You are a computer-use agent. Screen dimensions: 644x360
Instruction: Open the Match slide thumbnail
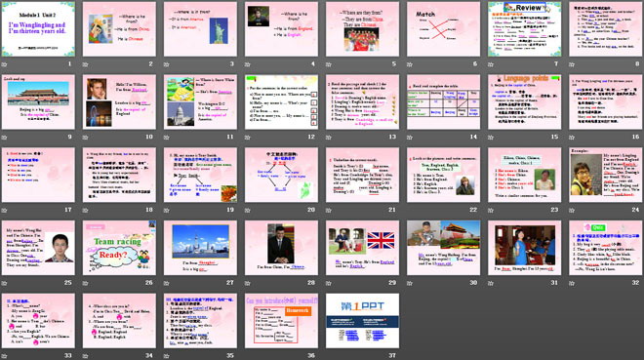click(444, 29)
